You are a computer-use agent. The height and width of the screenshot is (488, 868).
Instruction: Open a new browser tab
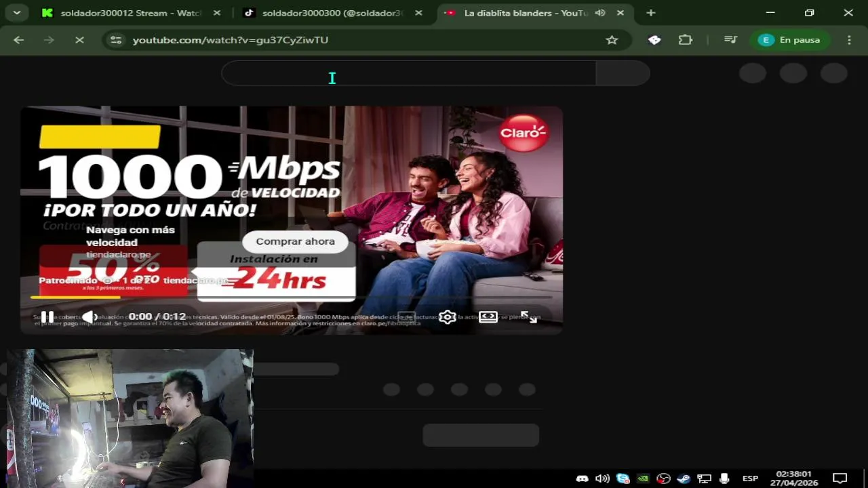651,13
